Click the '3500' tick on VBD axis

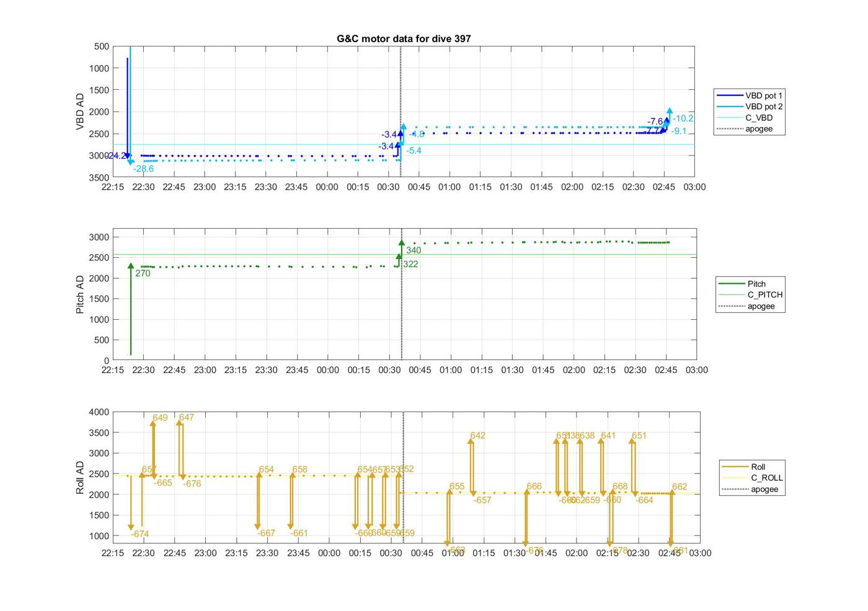(99, 177)
